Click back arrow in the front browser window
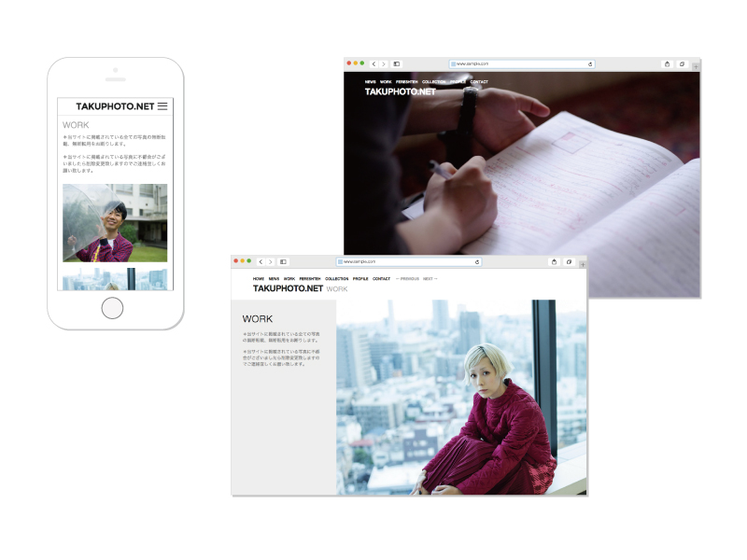Image resolution: width=747 pixels, height=560 pixels. click(x=261, y=261)
